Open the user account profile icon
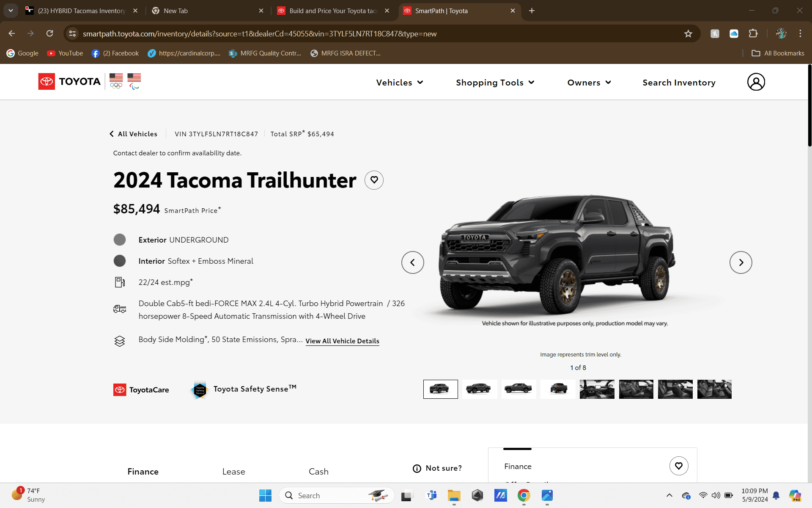812x508 pixels. pyautogui.click(x=756, y=82)
